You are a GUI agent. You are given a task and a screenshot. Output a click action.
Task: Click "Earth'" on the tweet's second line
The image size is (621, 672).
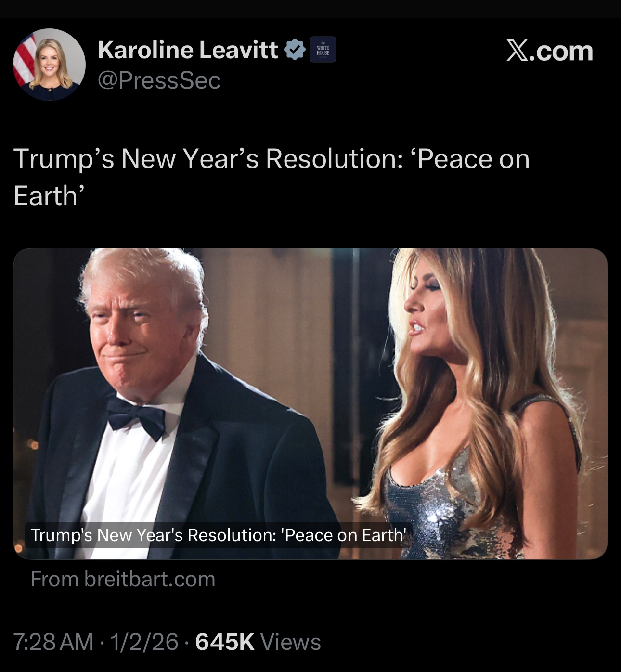[x=49, y=196]
